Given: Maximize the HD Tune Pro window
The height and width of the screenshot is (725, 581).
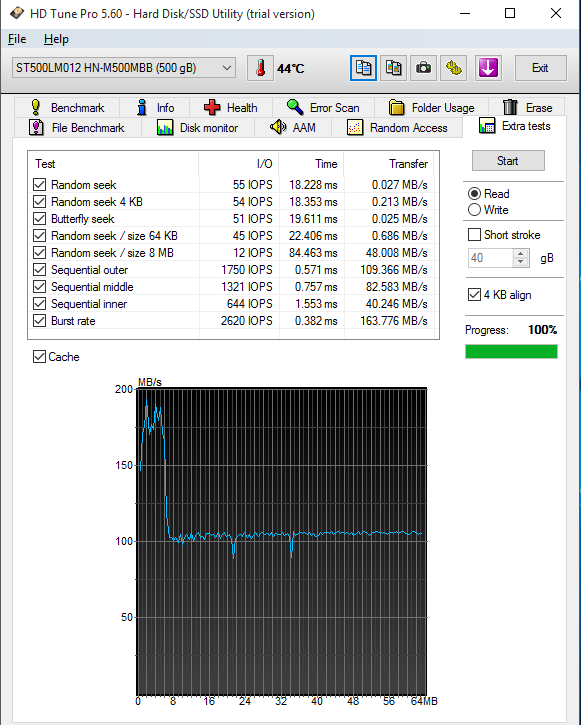Looking at the screenshot, I should pos(510,13).
